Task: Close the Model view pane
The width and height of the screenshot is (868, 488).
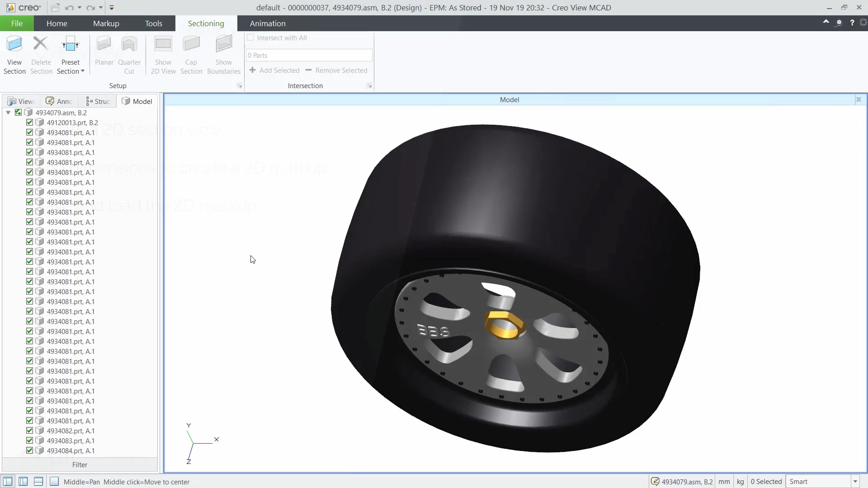Action: point(859,99)
